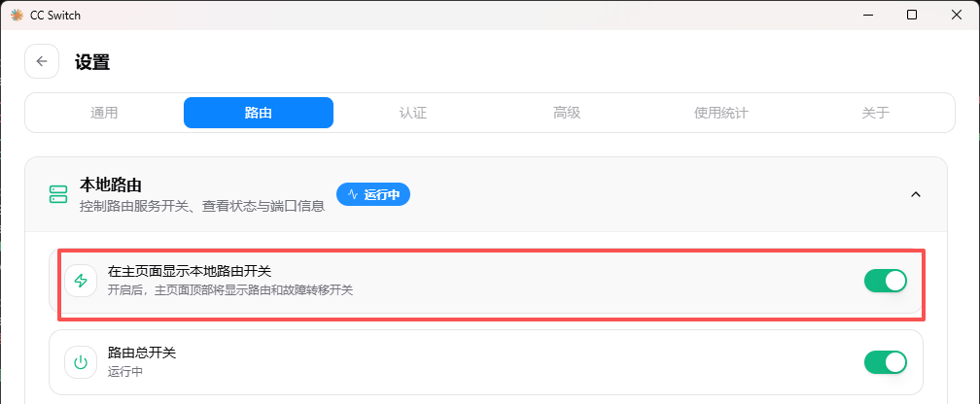Click the green server icon beside 本地路由
The width and height of the screenshot is (980, 404).
tap(58, 194)
